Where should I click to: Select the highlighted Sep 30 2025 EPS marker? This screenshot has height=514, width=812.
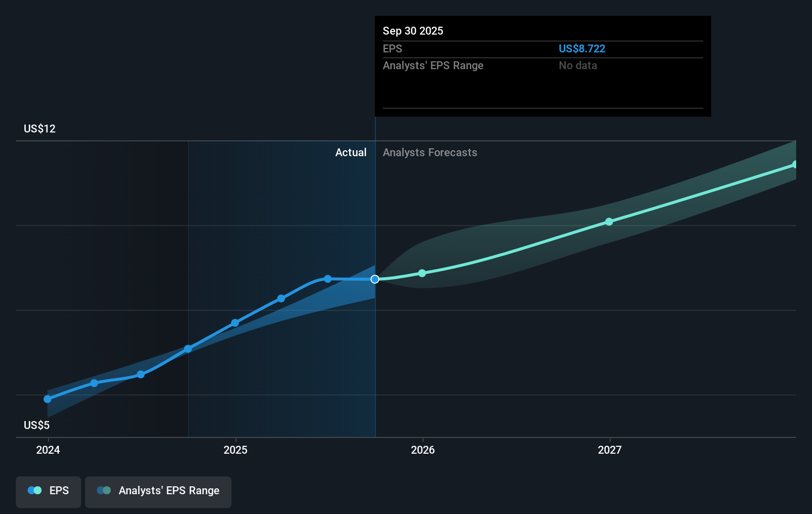(375, 279)
